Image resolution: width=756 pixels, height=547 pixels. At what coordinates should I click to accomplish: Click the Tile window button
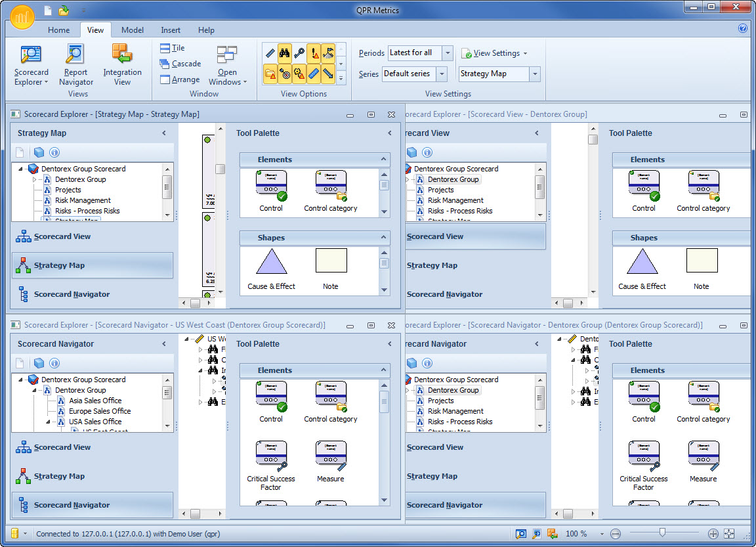(x=173, y=48)
